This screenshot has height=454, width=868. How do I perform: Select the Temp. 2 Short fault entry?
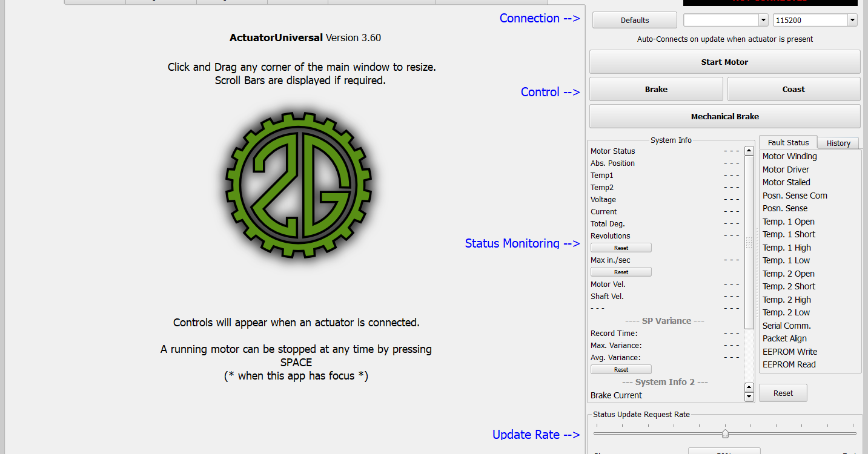click(x=789, y=286)
